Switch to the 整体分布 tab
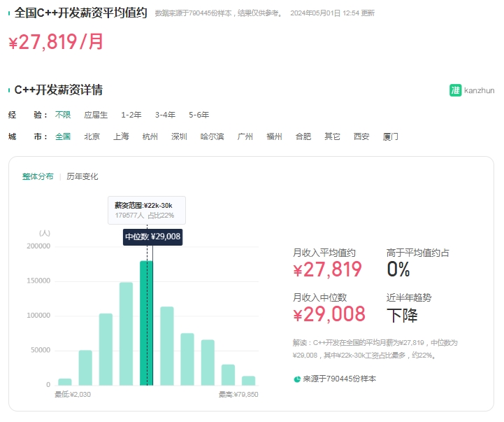Screen dimensions: 504x422 38,176
